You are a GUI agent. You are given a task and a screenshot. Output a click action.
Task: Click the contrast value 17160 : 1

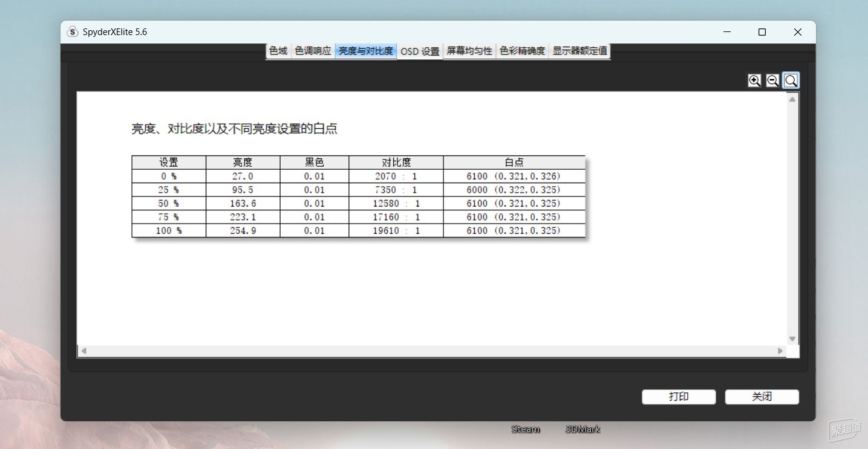click(396, 217)
